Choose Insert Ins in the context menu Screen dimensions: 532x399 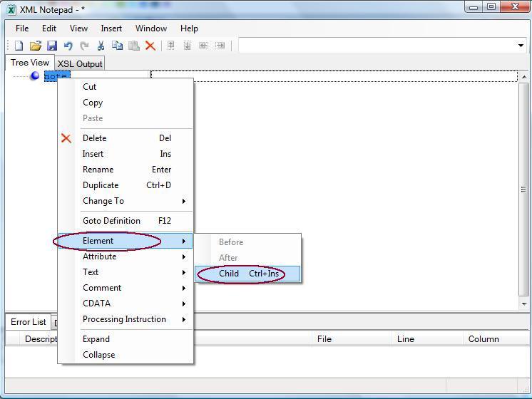point(126,154)
